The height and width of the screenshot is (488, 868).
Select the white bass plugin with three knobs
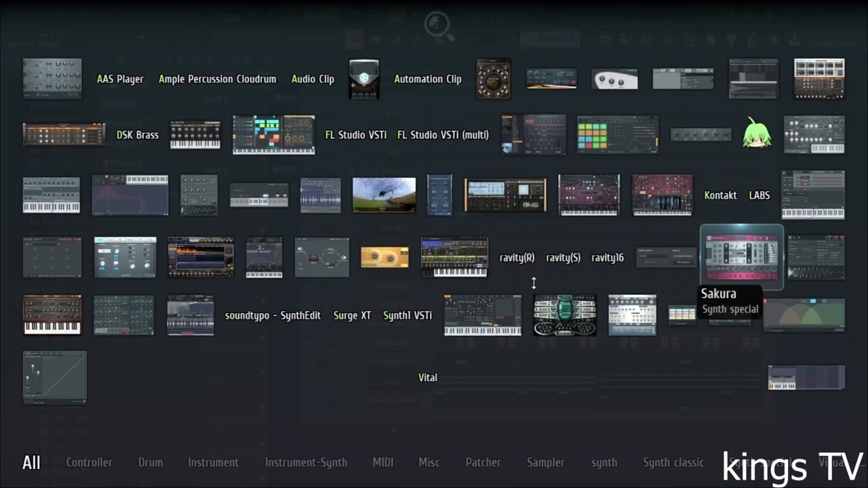click(614, 79)
